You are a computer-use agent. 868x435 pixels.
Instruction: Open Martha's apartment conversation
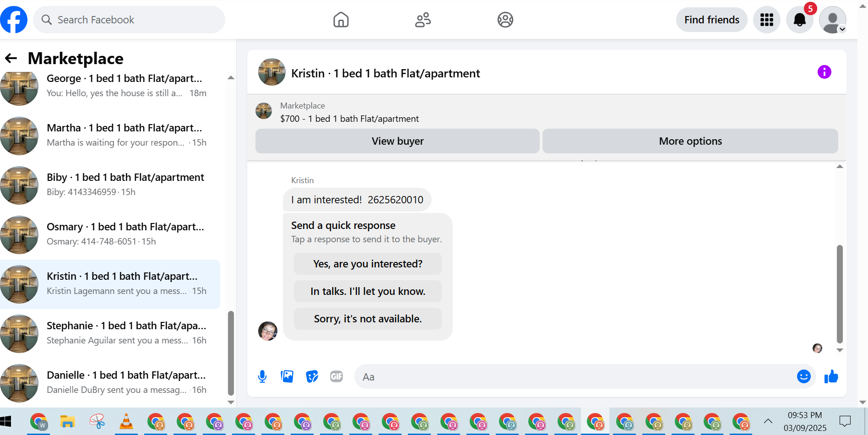[x=110, y=136]
